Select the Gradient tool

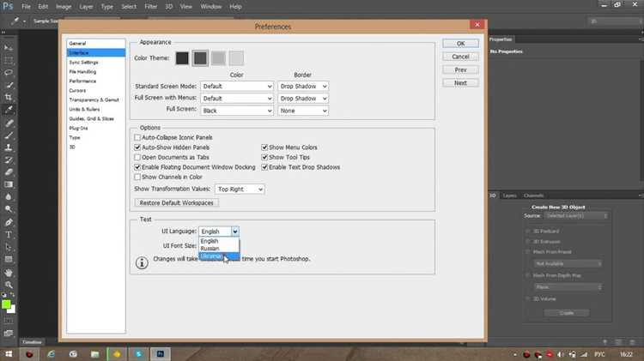(x=9, y=184)
